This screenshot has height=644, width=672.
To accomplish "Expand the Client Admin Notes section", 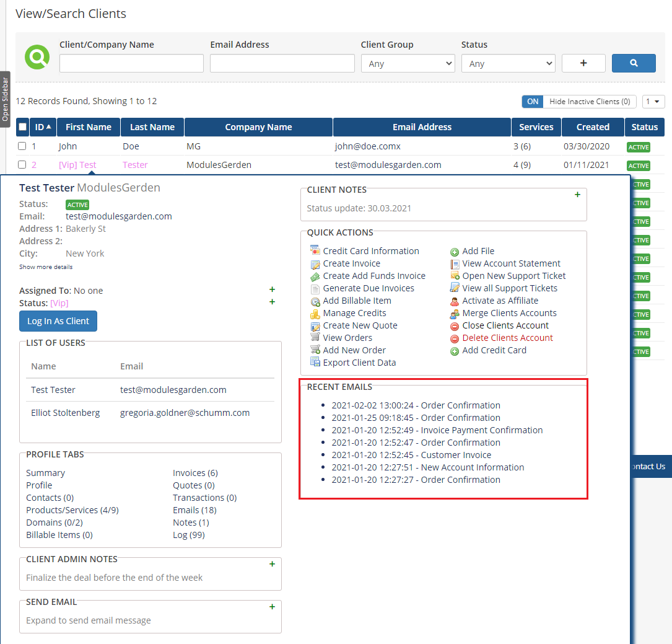I will tap(272, 564).
